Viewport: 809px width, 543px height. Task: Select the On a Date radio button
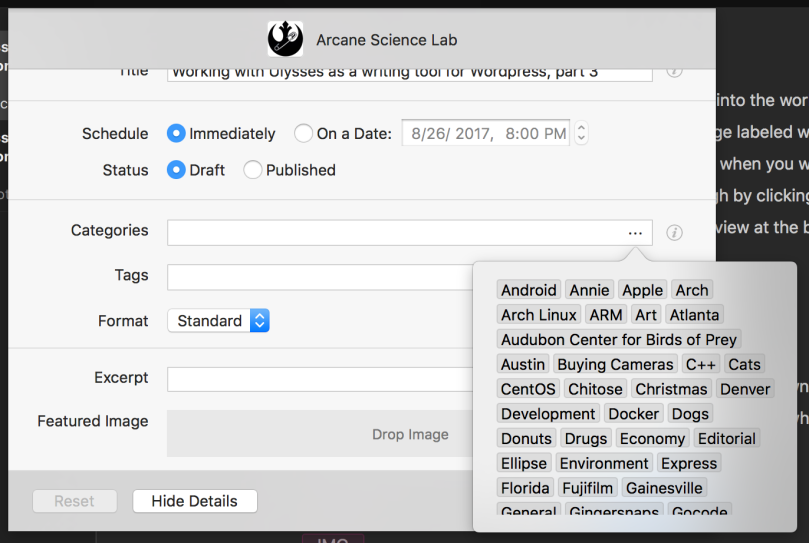click(x=303, y=134)
